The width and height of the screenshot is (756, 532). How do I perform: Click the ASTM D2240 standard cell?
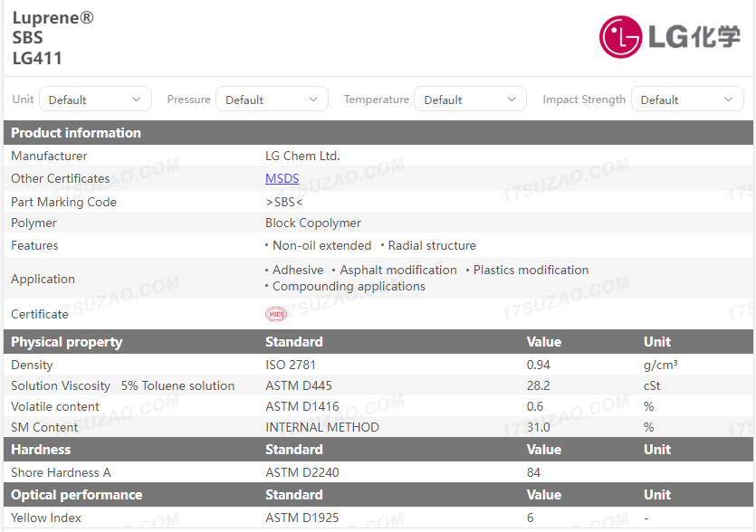302,472
